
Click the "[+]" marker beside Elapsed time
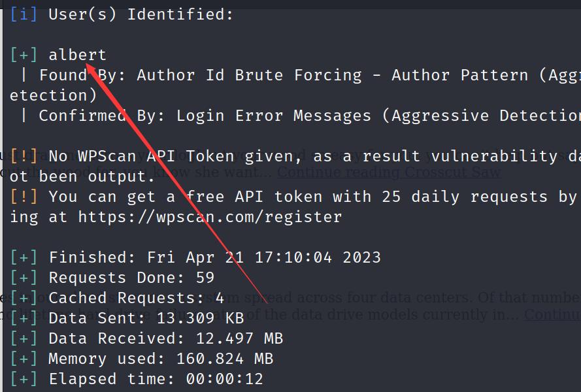[24, 379]
